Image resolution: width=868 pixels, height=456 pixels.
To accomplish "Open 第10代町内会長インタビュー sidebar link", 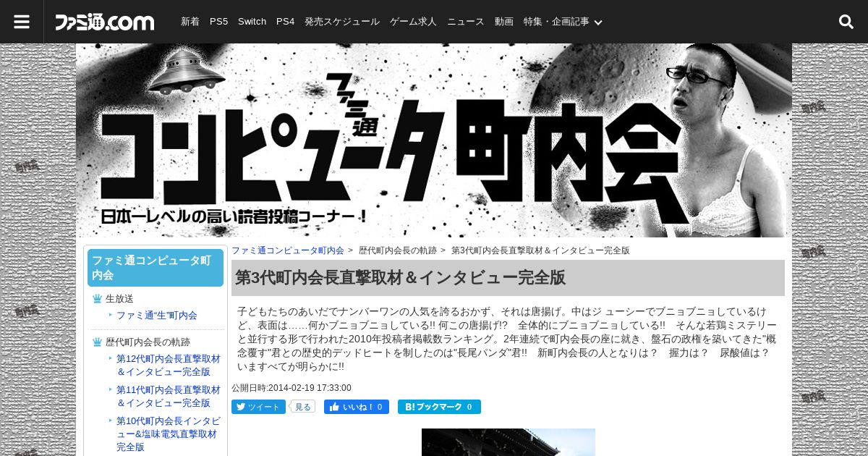I will [169, 434].
